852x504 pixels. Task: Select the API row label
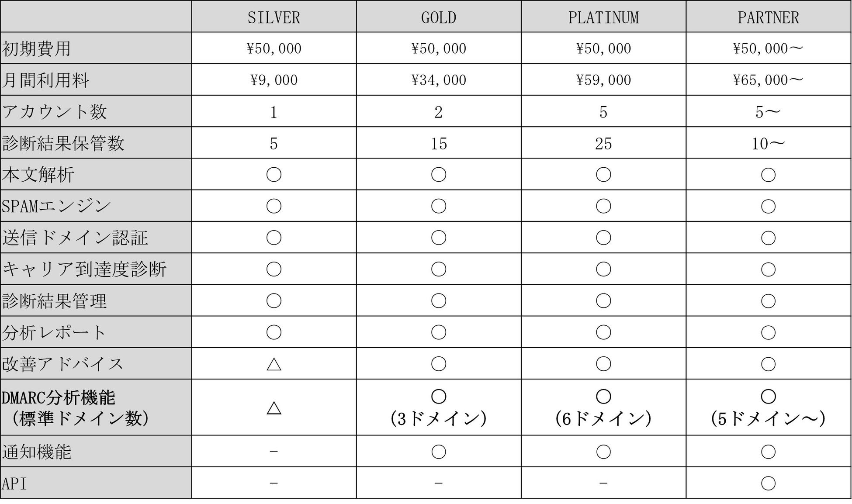(x=14, y=484)
